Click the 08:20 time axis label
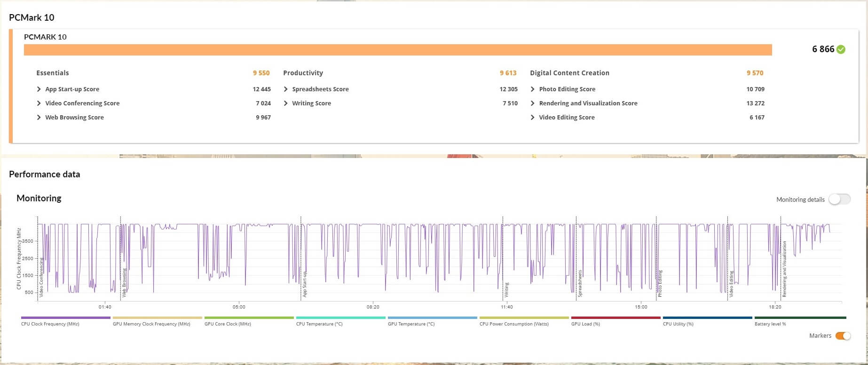 point(373,307)
